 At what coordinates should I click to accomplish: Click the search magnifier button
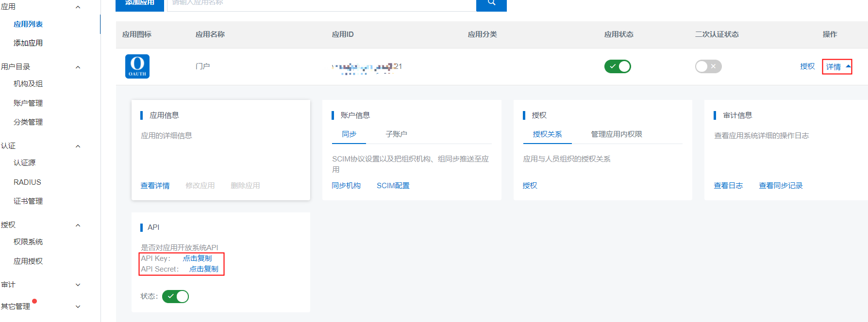click(491, 3)
